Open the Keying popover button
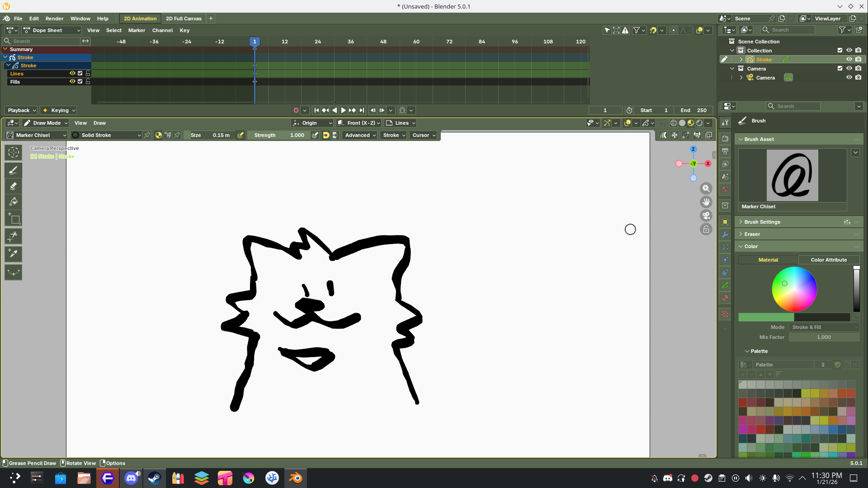868x488 pixels. pyautogui.click(x=59, y=110)
